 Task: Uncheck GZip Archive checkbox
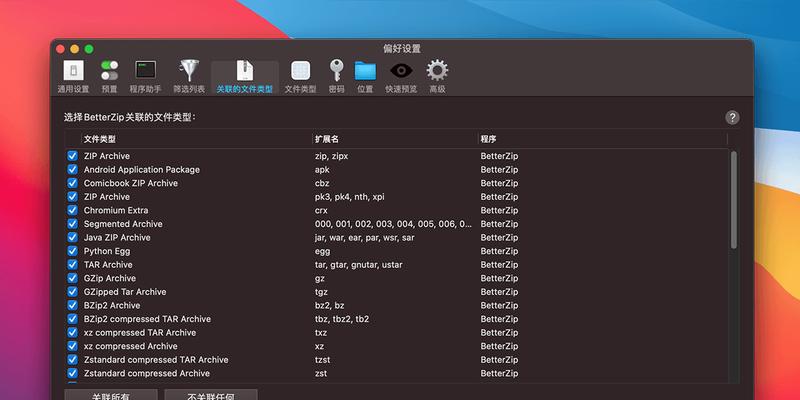click(72, 278)
